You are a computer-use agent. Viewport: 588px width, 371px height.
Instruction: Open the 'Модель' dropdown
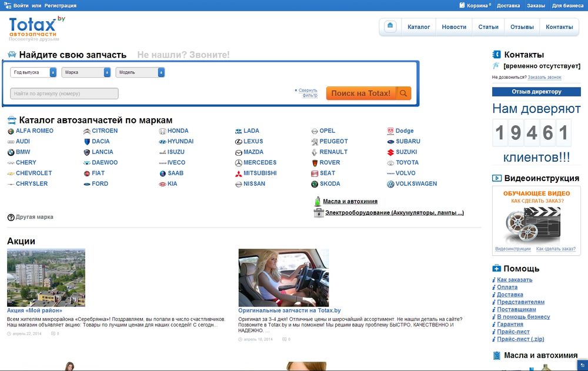[x=140, y=72]
